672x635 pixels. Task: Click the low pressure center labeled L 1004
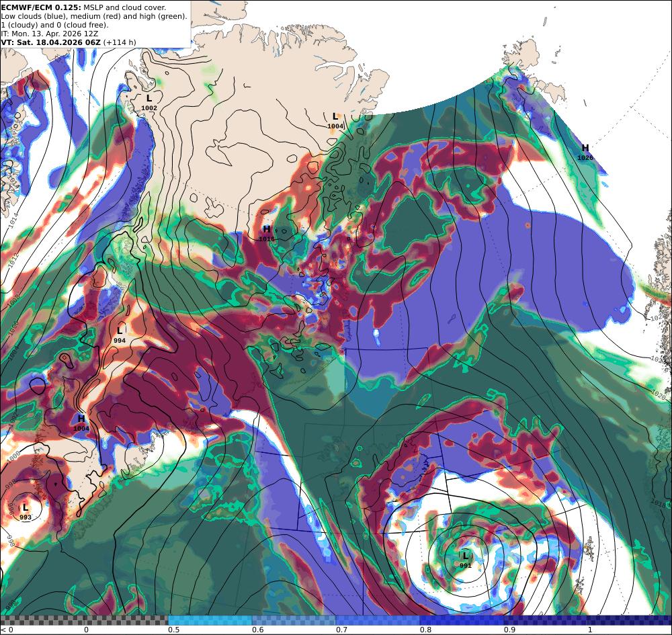(335, 121)
